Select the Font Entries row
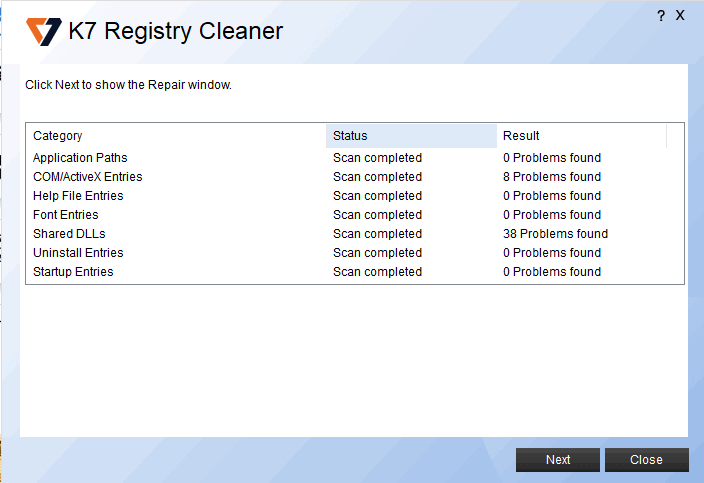This screenshot has width=704, height=483. coord(355,215)
